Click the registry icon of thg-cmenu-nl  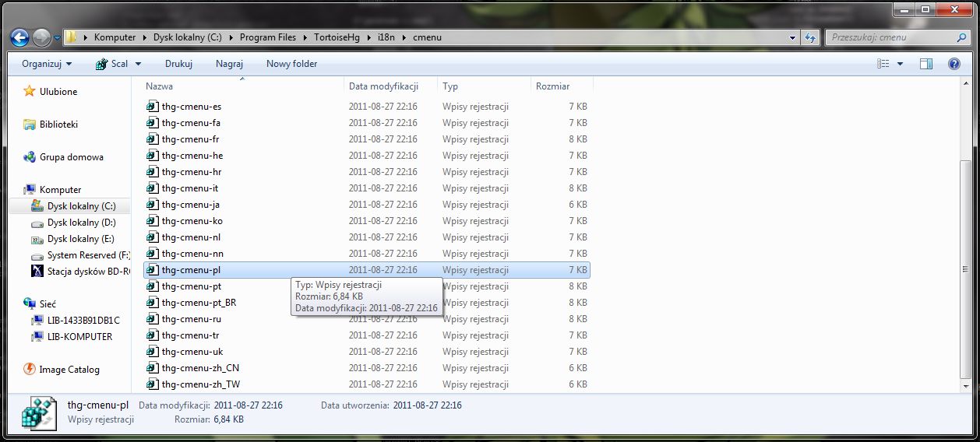tap(152, 237)
